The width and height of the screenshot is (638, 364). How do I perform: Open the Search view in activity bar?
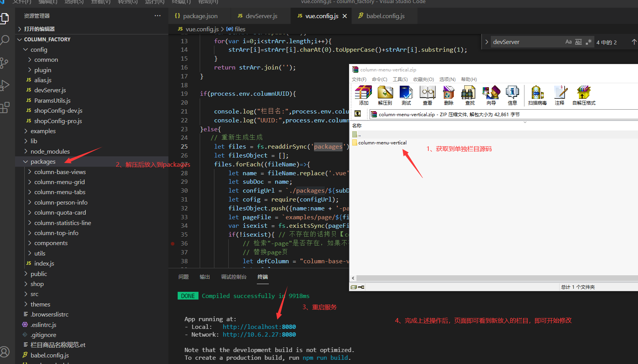(x=5, y=40)
